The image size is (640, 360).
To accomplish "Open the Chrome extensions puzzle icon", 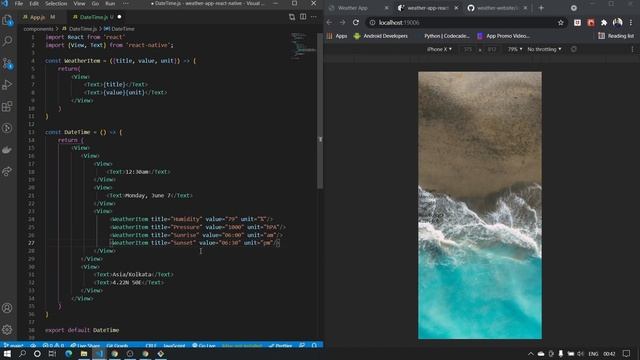I will pyautogui.click(x=604, y=22).
